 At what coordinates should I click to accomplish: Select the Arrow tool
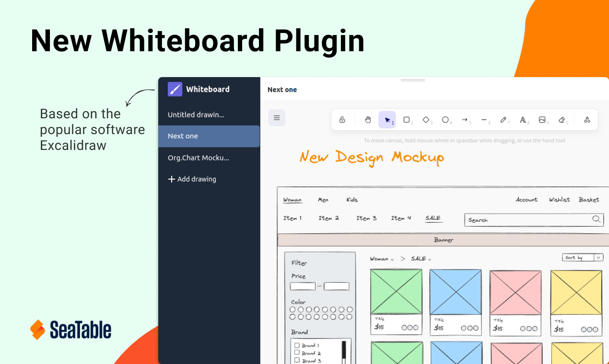[x=465, y=120]
